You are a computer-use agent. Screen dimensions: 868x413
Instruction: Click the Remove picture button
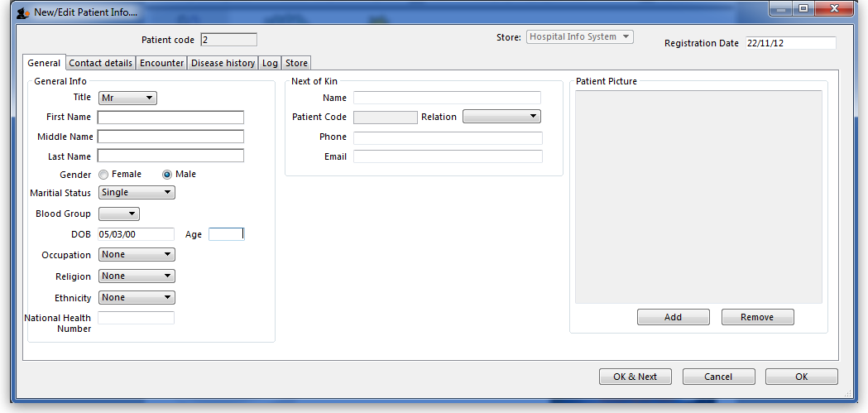[757, 317]
